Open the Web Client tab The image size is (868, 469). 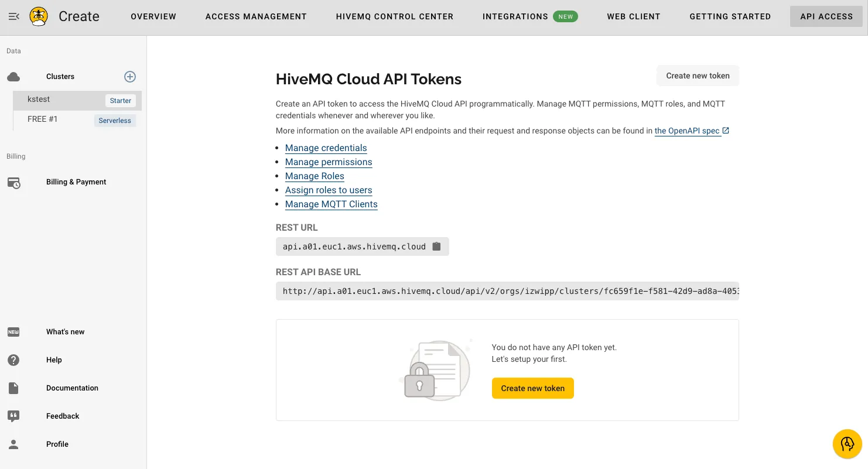[634, 16]
